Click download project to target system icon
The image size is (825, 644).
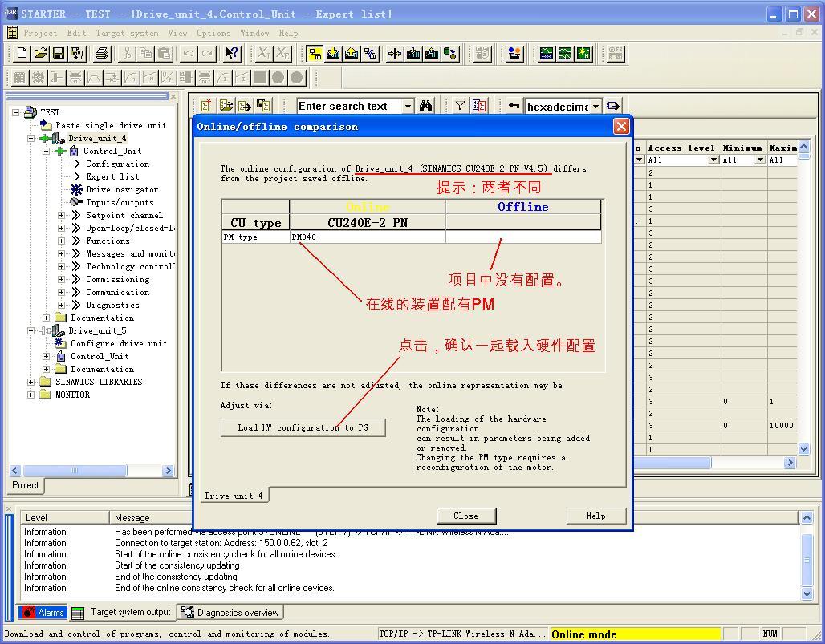pos(333,53)
